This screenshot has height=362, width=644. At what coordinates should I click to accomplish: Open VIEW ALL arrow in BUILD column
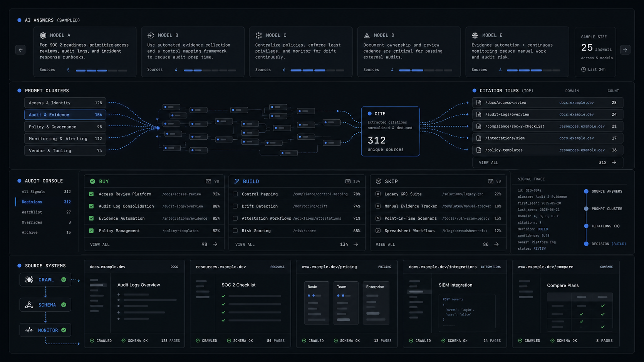[x=356, y=244]
